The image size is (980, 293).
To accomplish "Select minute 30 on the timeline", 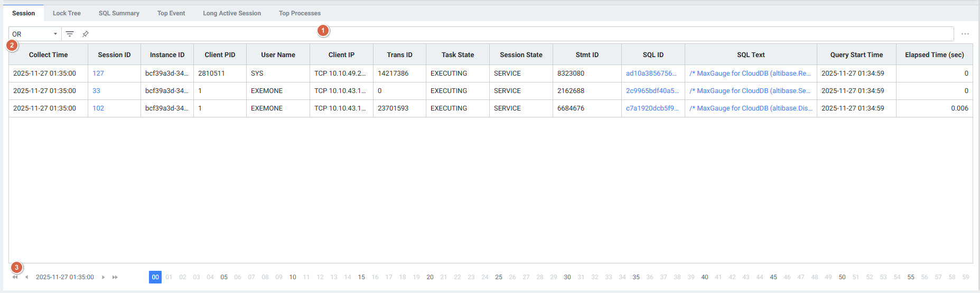I will 567,277.
